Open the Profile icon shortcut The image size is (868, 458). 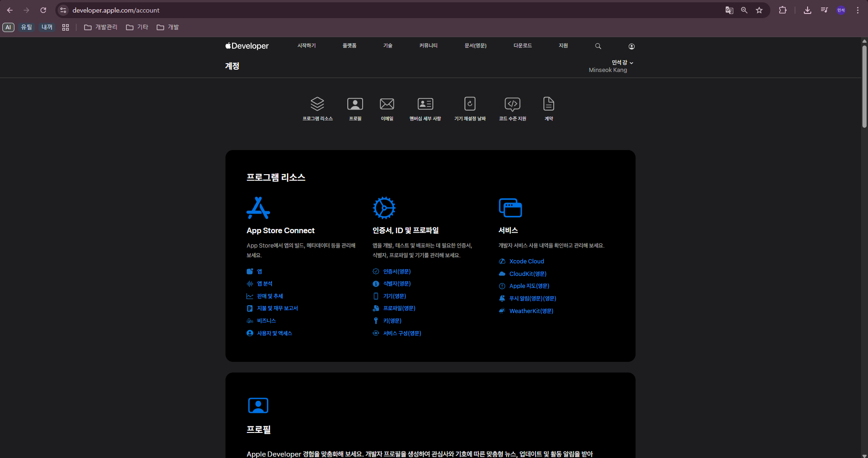pos(355,104)
